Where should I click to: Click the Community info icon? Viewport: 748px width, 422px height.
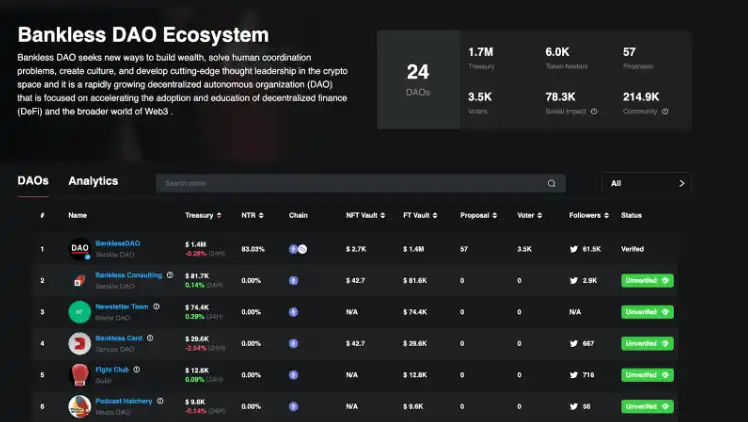(665, 112)
